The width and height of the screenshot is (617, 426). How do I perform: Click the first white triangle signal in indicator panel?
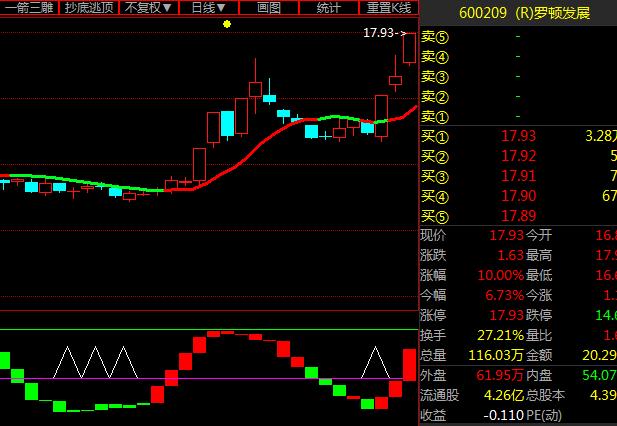pos(67,362)
